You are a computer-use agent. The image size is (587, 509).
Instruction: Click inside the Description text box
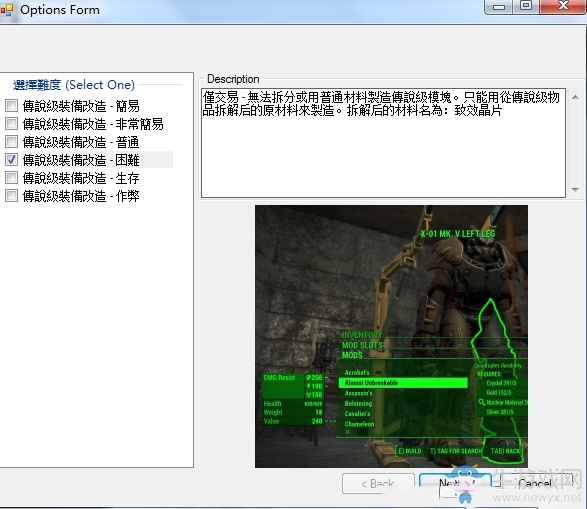pos(383,143)
